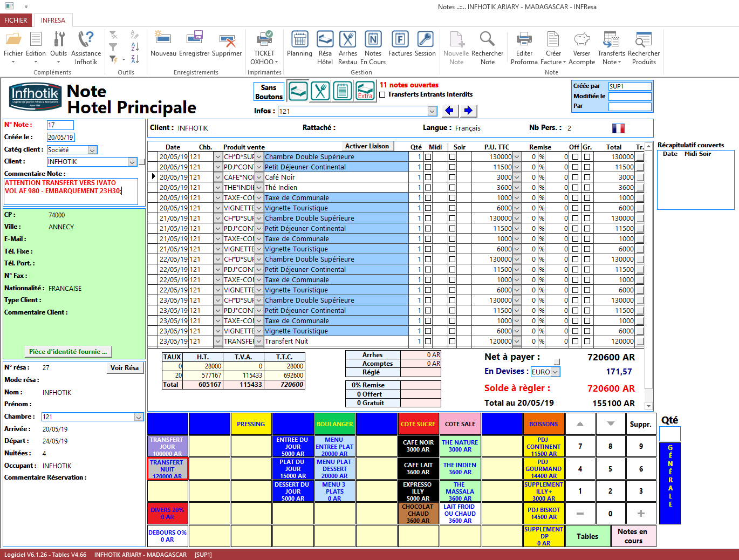739x560 pixels.
Task: Click the Voir Résa button
Action: [125, 368]
